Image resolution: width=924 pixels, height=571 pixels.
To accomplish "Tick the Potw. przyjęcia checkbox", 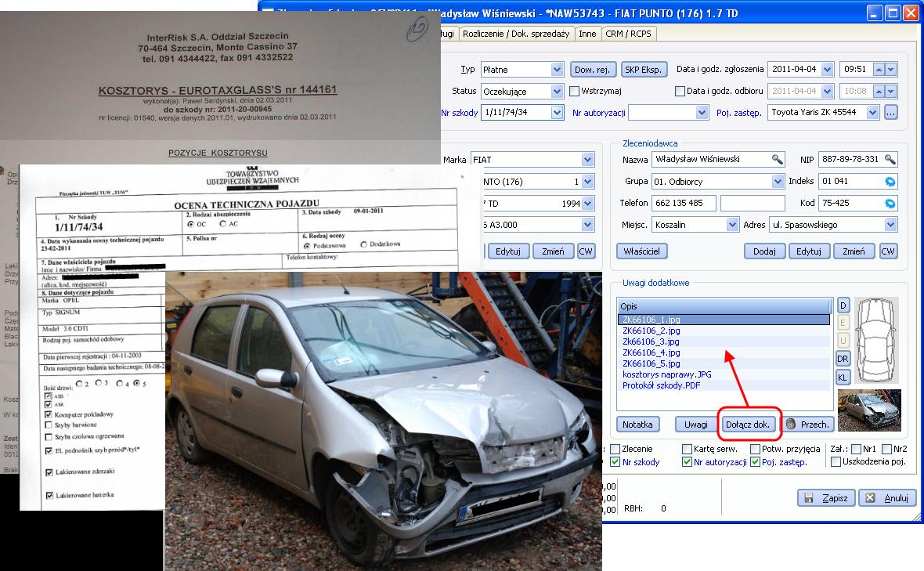I will click(755, 449).
